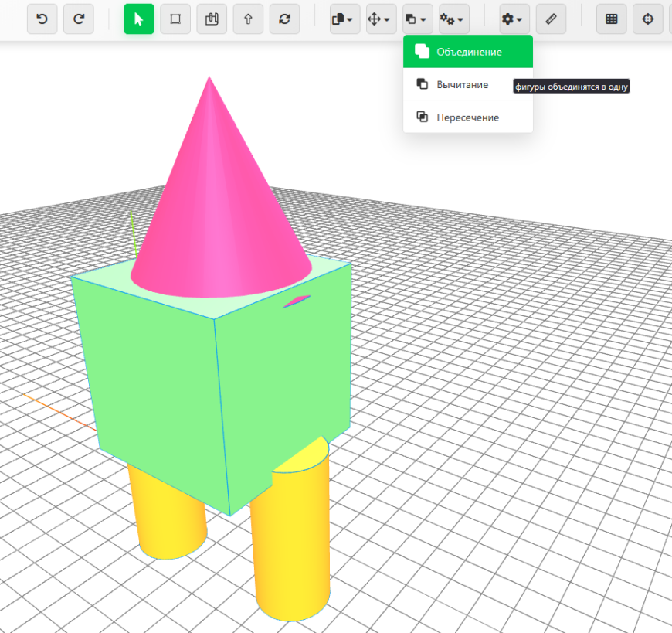Toggle the workplane crosshair icon
Screen dimensions: 672x633
click(x=647, y=19)
